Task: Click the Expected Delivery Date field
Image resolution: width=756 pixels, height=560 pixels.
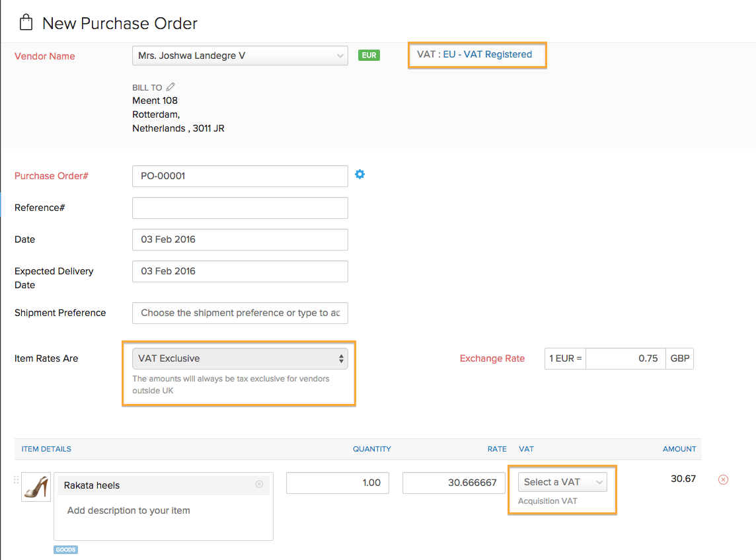Action: [240, 271]
